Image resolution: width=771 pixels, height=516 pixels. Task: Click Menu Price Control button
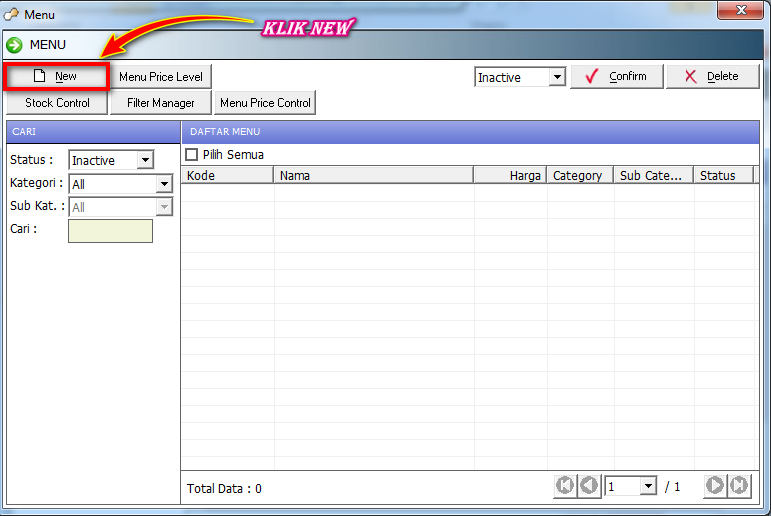click(x=265, y=103)
